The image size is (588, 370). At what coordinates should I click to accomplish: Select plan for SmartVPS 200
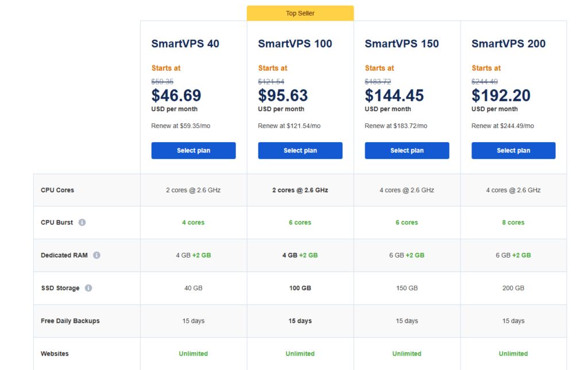[x=513, y=150]
